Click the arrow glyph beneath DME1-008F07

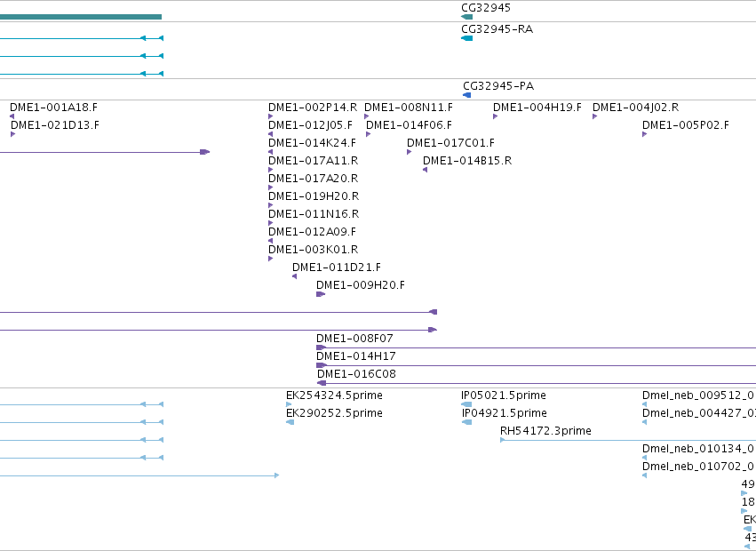tap(321, 347)
